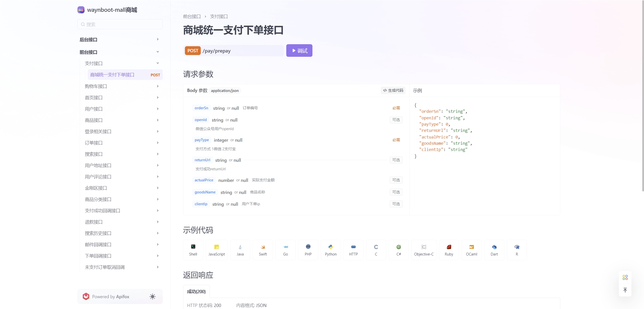
Task: Click the Go code example icon
Action: click(x=285, y=249)
